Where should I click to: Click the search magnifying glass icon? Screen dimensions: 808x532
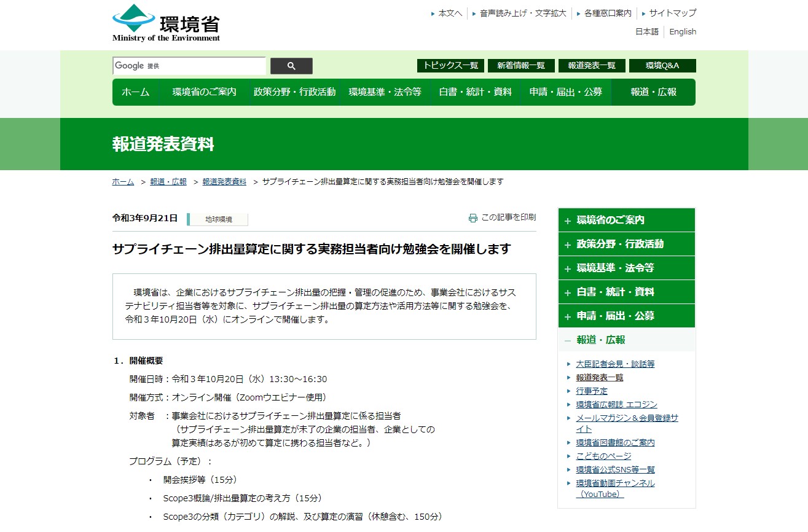[x=291, y=65]
